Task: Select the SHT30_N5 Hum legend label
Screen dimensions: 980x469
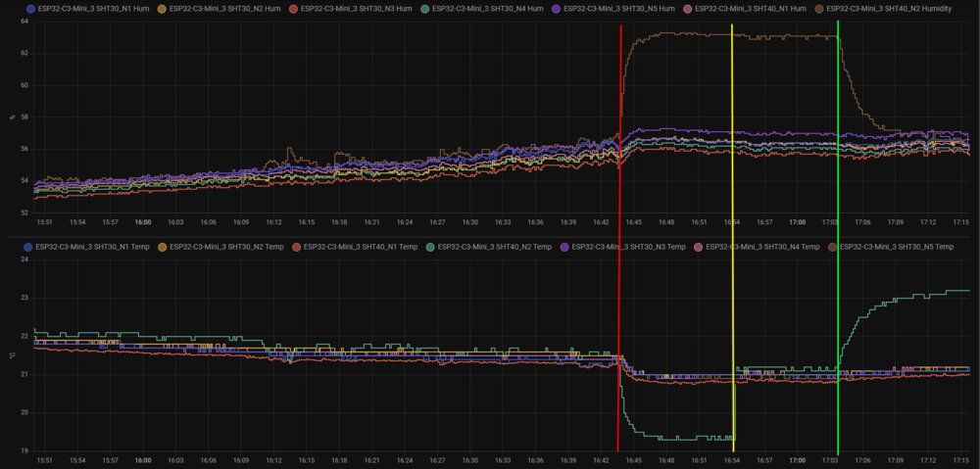Action: (x=619, y=10)
